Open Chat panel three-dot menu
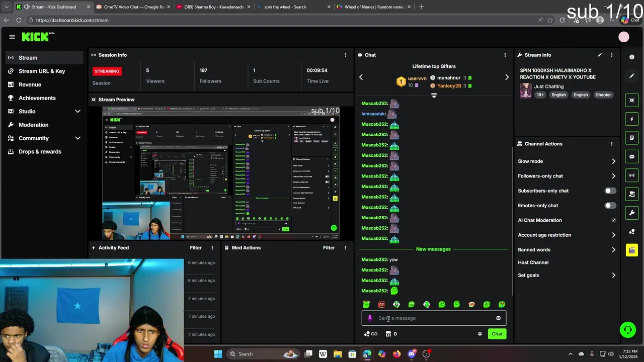Viewport: 644px width, 362px height. (x=505, y=55)
